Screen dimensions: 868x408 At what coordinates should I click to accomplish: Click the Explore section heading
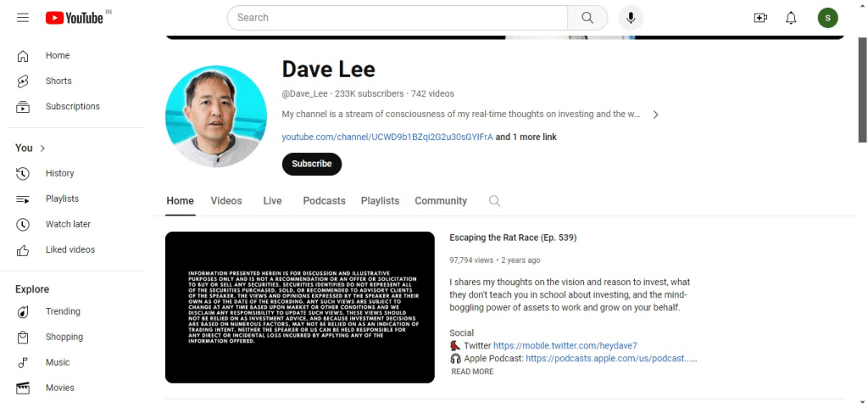pyautogui.click(x=32, y=289)
